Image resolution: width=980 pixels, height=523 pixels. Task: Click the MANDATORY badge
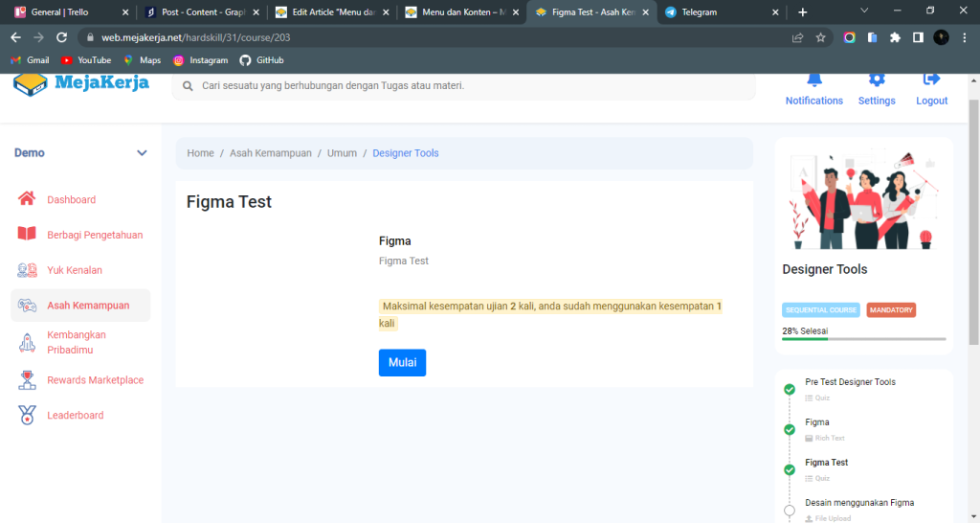tap(891, 309)
